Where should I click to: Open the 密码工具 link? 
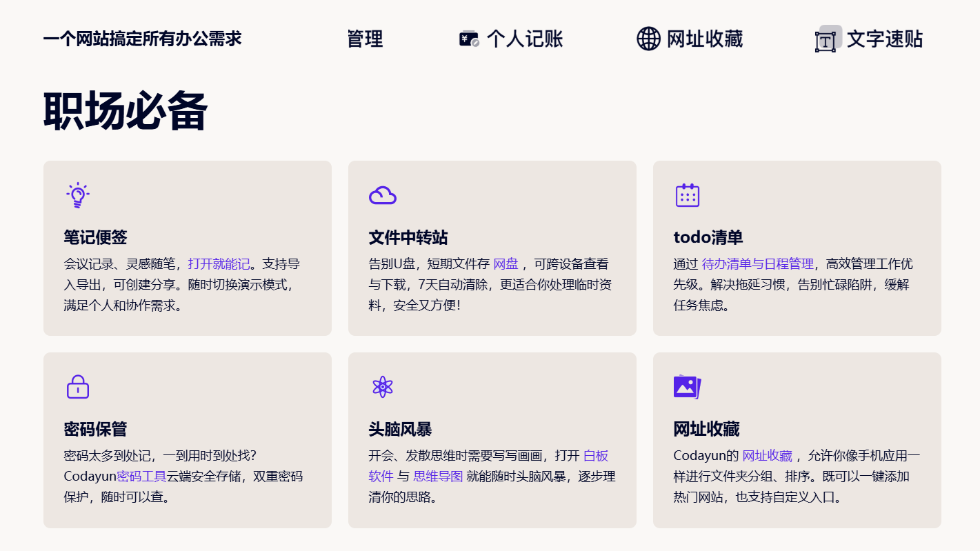tap(141, 477)
